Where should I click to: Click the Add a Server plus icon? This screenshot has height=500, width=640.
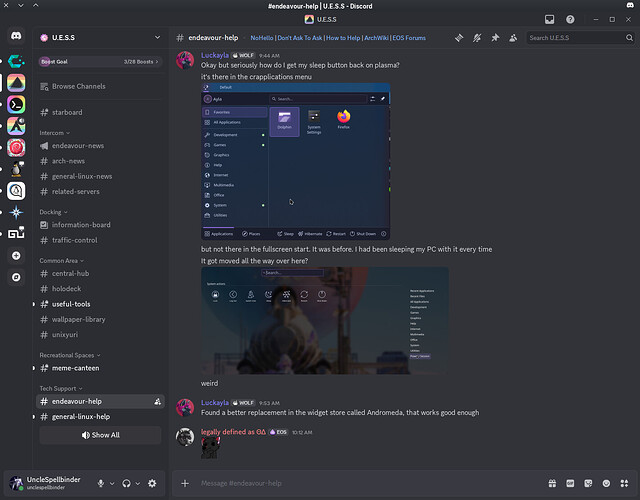[16, 255]
